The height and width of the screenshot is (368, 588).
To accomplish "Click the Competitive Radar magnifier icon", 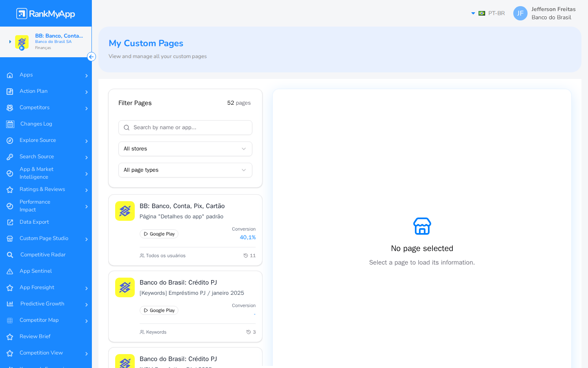I will pyautogui.click(x=10, y=255).
